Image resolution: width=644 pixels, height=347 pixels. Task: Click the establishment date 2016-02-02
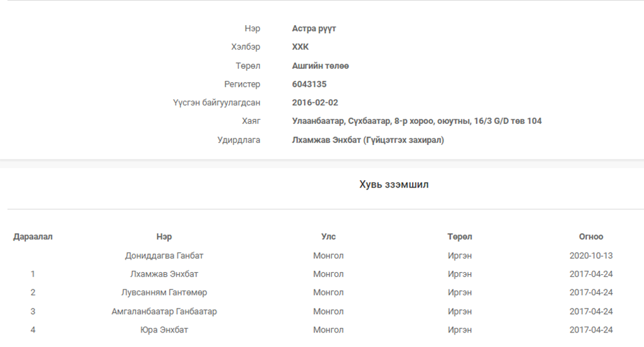coord(315,103)
